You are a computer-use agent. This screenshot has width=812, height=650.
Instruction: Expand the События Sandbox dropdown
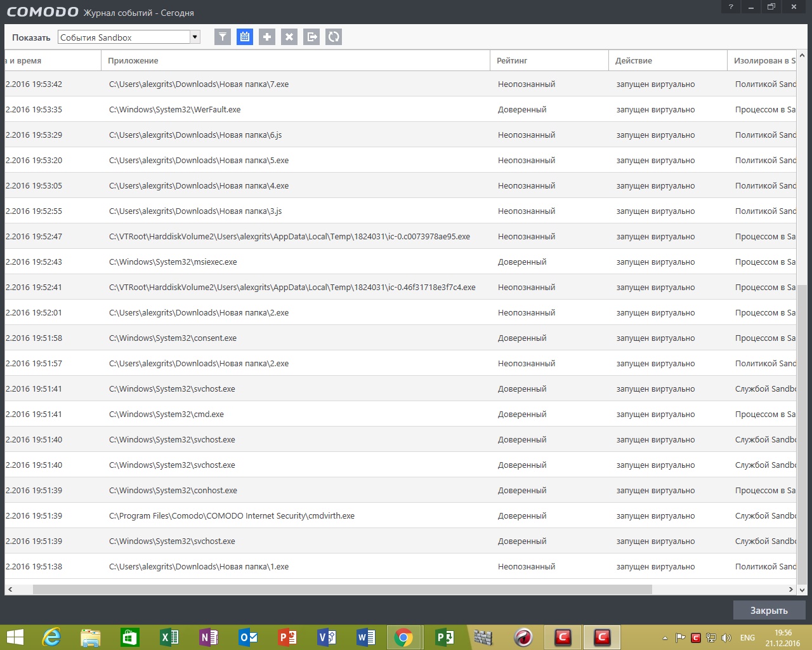click(195, 37)
